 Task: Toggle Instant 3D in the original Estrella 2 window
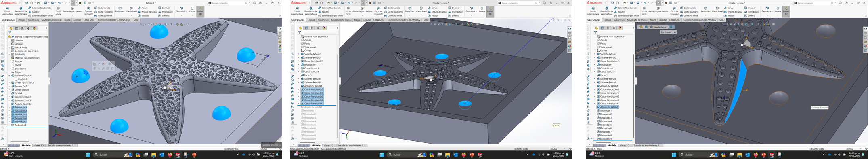point(200,11)
